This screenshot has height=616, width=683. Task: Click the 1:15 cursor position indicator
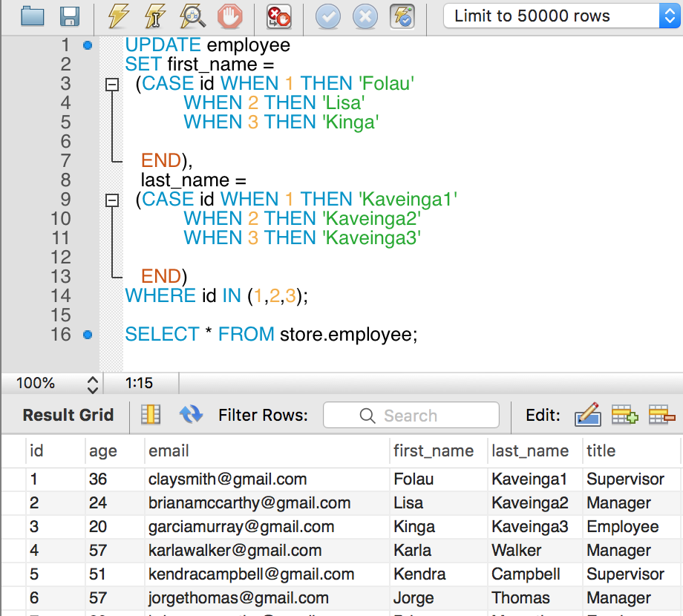pos(139,383)
